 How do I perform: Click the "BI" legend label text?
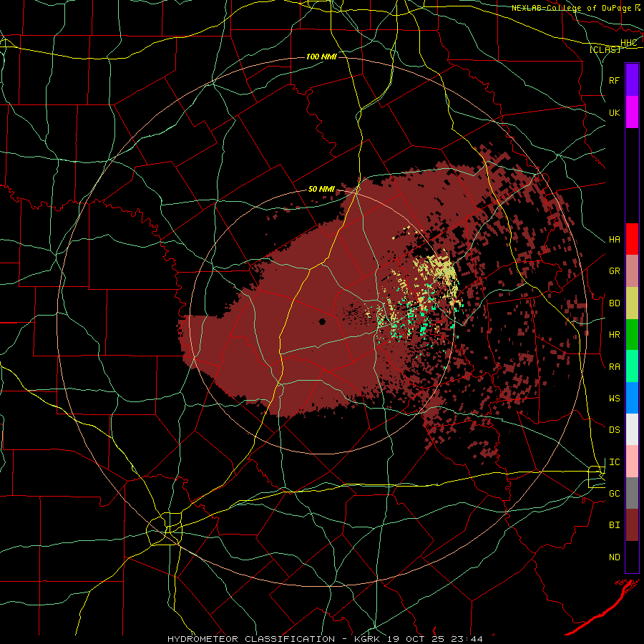[x=614, y=525]
